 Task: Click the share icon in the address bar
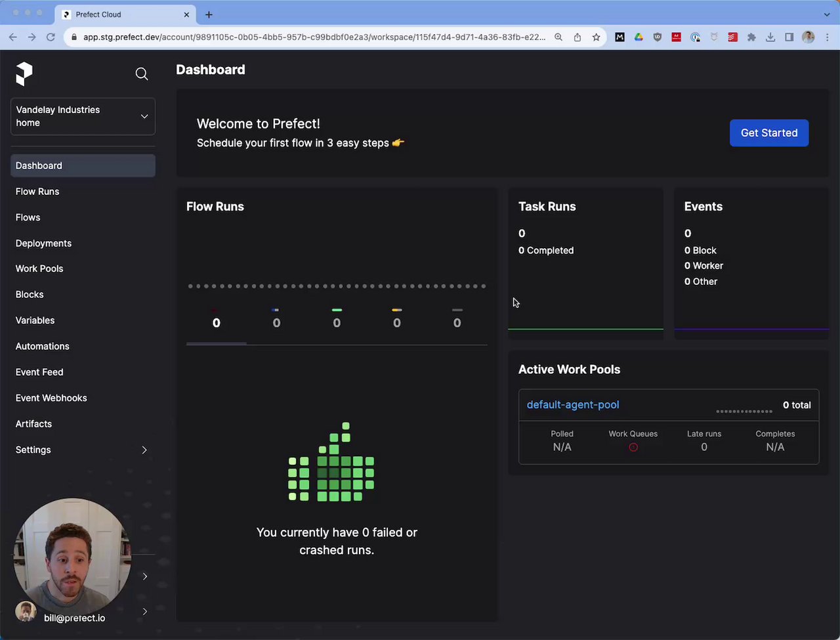pos(577,37)
